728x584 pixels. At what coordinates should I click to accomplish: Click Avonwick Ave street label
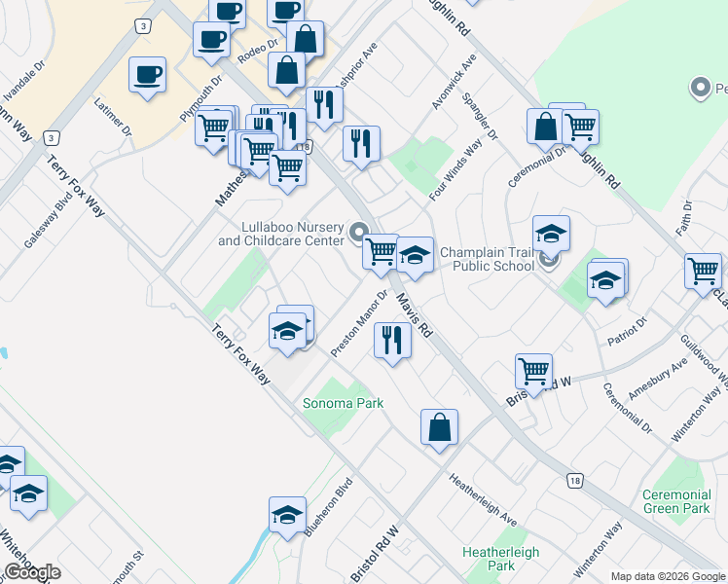[455, 82]
